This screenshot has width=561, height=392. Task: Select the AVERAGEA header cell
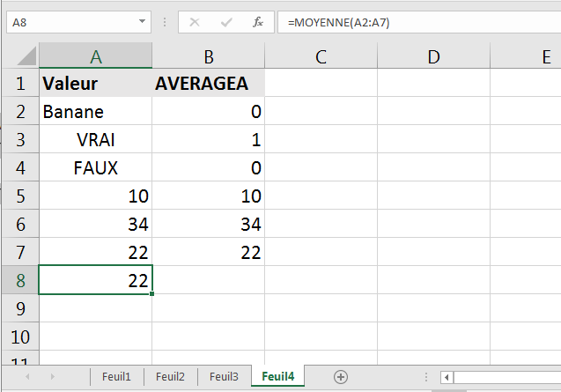208,83
